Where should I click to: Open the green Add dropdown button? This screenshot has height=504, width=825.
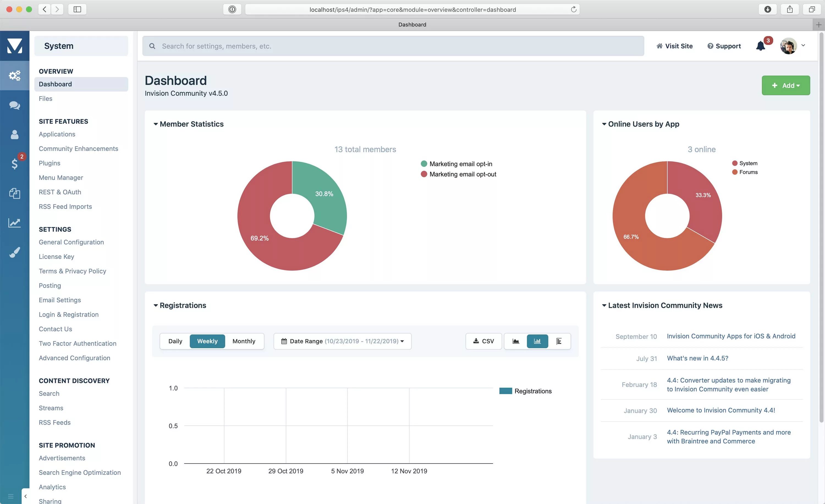(x=785, y=85)
